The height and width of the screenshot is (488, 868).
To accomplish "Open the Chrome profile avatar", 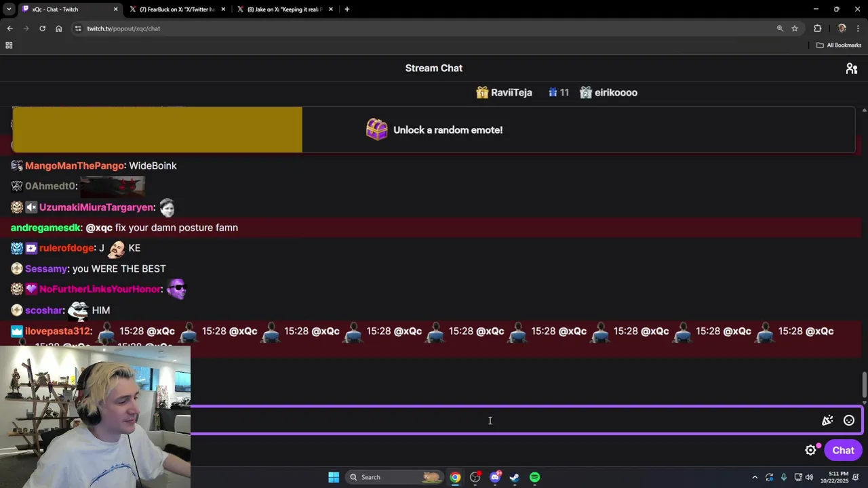I will point(842,28).
